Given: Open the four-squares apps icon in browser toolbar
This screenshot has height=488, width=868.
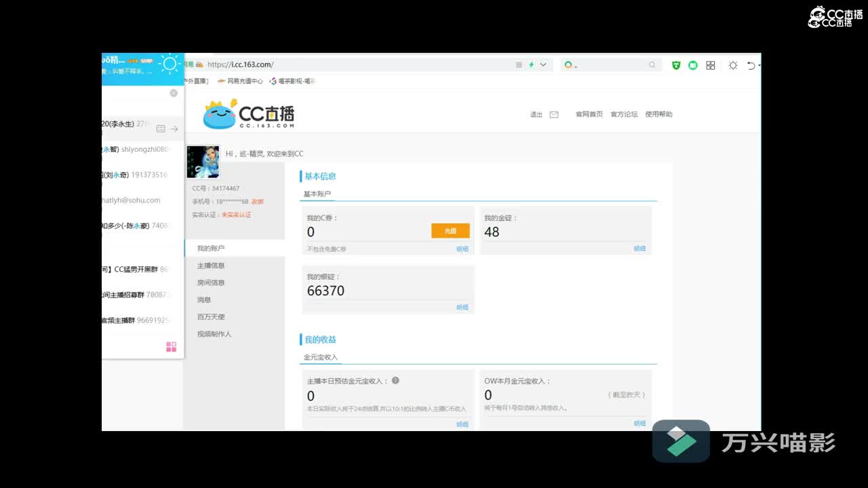Looking at the screenshot, I should pos(711,65).
